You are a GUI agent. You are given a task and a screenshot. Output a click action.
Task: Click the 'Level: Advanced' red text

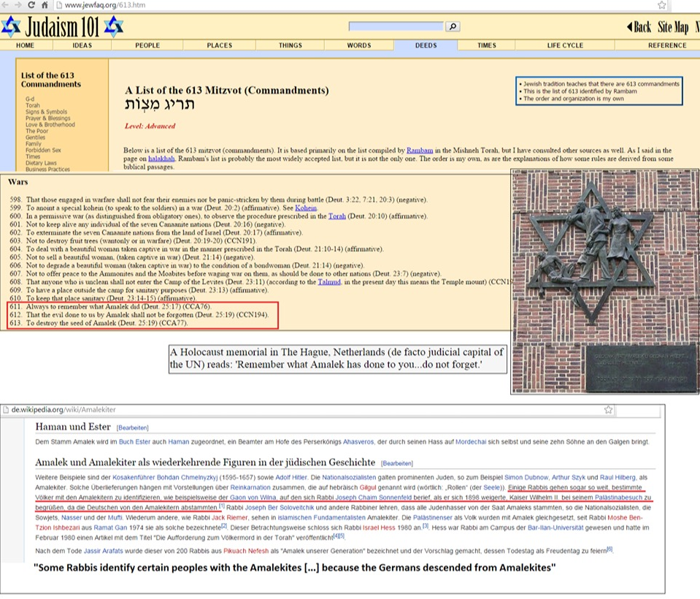click(x=150, y=126)
